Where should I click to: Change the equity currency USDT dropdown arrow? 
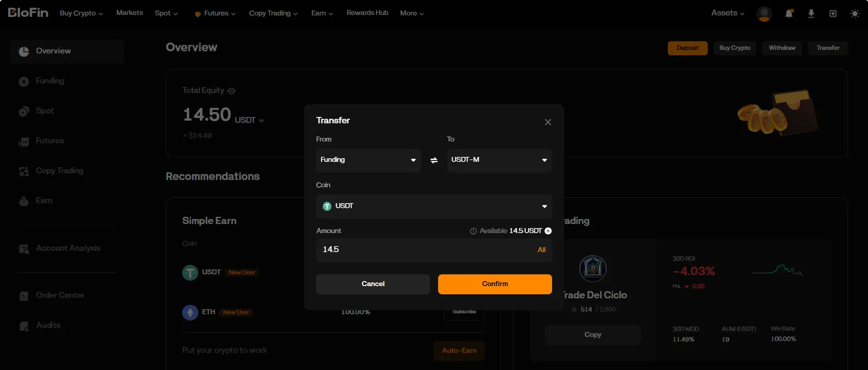coord(261,121)
